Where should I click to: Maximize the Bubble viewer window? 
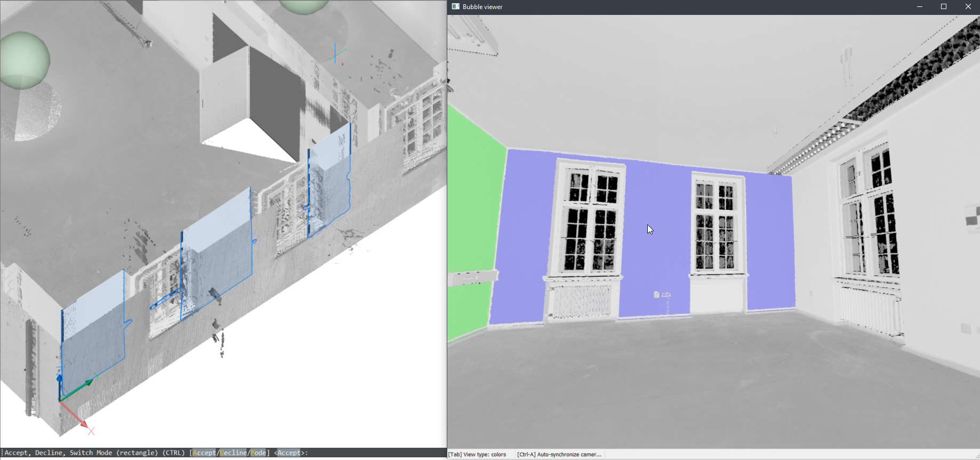pos(944,6)
